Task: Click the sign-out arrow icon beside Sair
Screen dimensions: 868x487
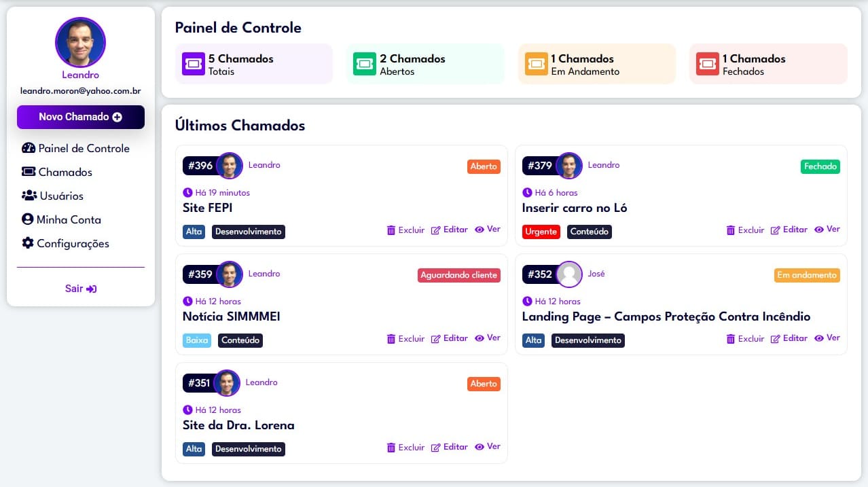Action: (91, 289)
